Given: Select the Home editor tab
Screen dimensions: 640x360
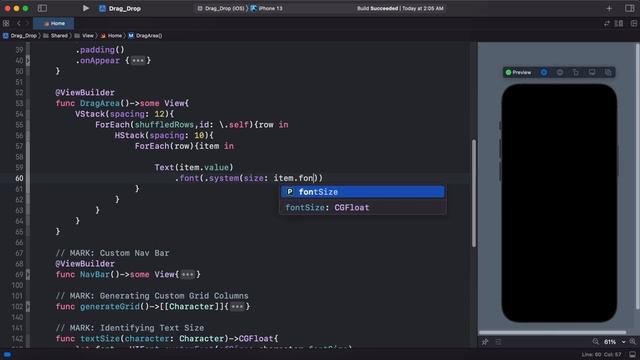Looking at the screenshot, I should 54,23.
